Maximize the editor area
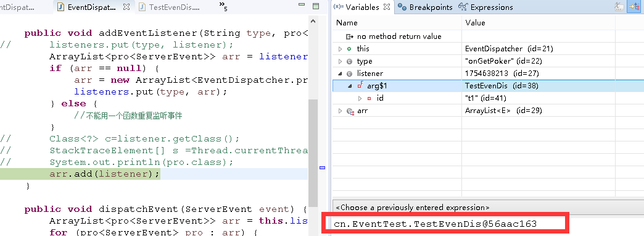The image size is (644, 236). pos(316,6)
